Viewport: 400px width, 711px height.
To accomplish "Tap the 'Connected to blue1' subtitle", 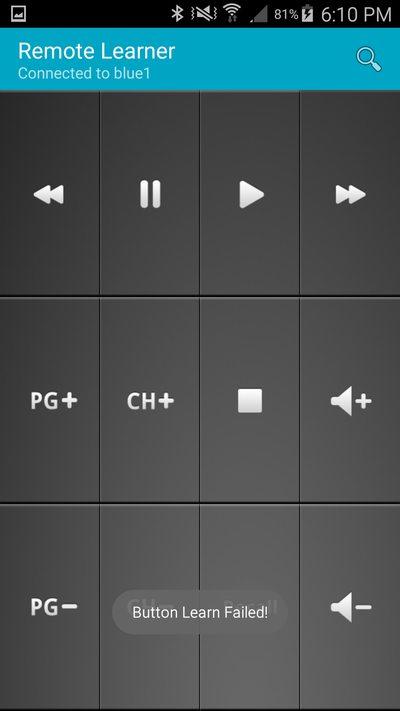I will (x=84, y=73).
